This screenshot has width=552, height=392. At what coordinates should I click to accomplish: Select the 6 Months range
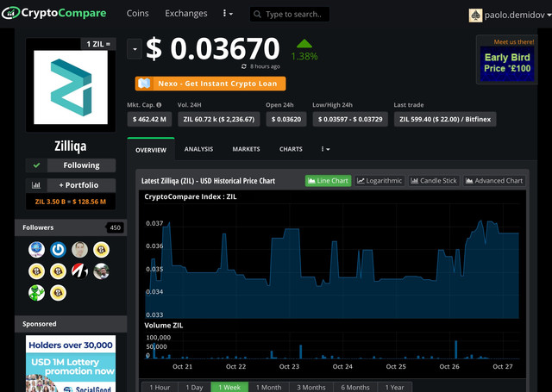[x=354, y=387]
